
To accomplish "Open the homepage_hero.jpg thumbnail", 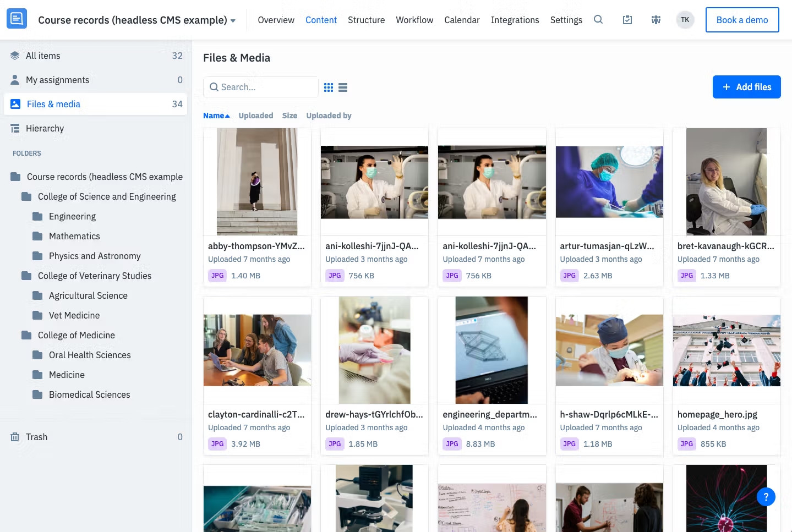I will (726, 350).
